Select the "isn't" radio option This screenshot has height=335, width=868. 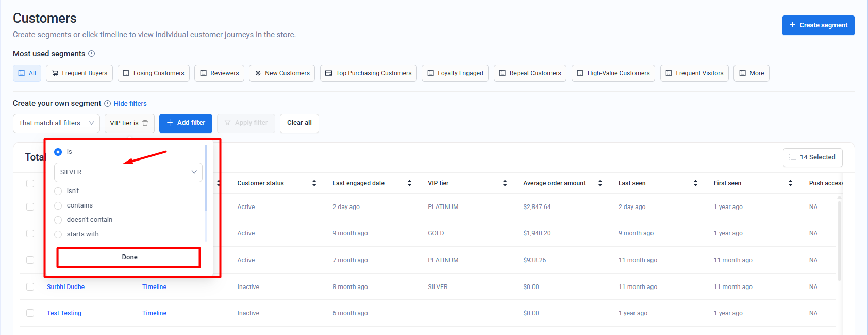58,191
